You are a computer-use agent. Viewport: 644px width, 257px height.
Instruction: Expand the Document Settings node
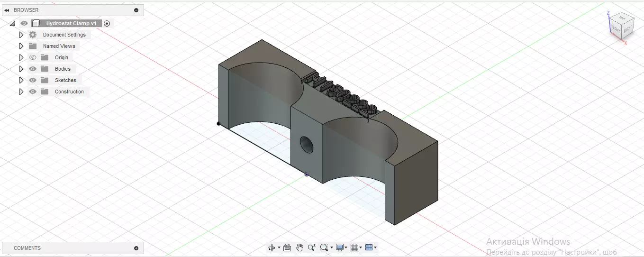21,35
